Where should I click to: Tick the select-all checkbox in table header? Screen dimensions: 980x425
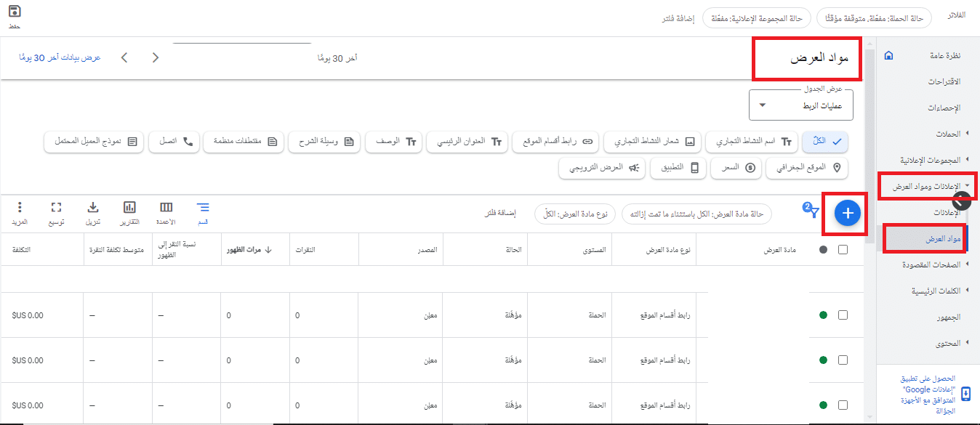coord(843,249)
